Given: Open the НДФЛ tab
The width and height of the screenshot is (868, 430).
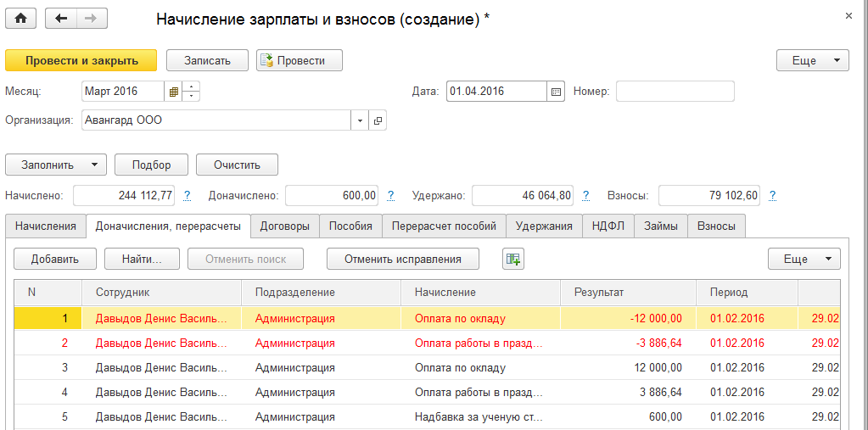Looking at the screenshot, I should point(608,226).
